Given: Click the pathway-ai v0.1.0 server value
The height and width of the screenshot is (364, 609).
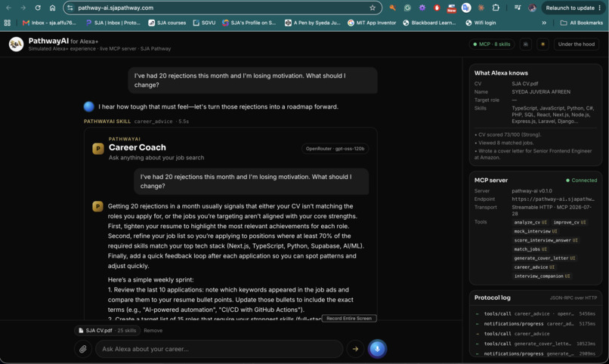Looking at the screenshot, I should [x=532, y=191].
